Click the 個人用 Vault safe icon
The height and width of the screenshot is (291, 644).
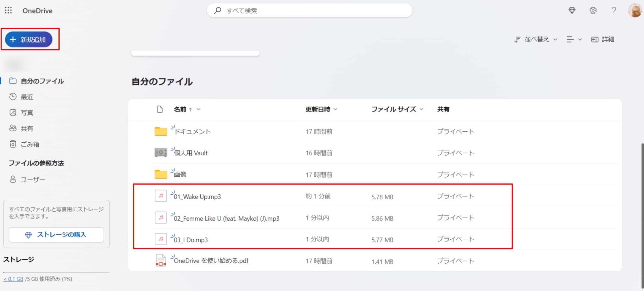coord(161,153)
